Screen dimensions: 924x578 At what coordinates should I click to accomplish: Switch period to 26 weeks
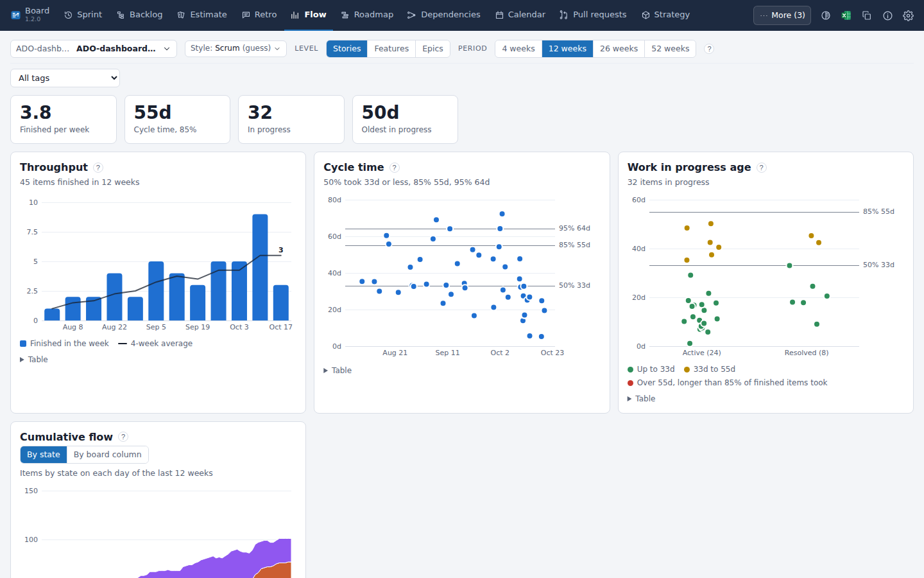click(619, 49)
